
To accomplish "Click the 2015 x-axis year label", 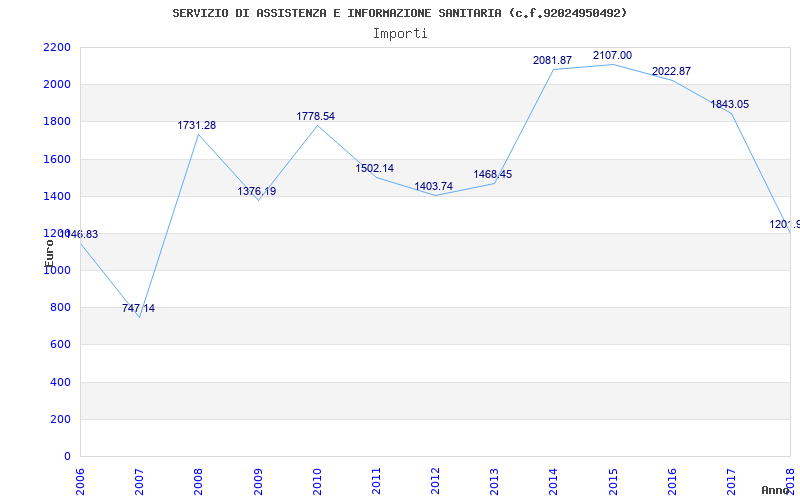I will pos(613,481).
